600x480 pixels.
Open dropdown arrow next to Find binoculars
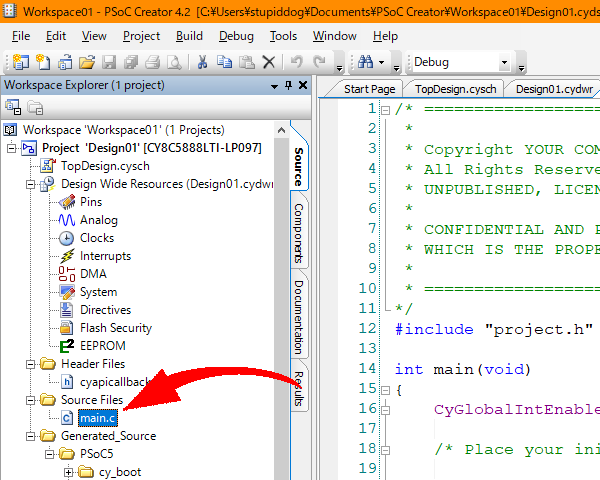coord(382,62)
